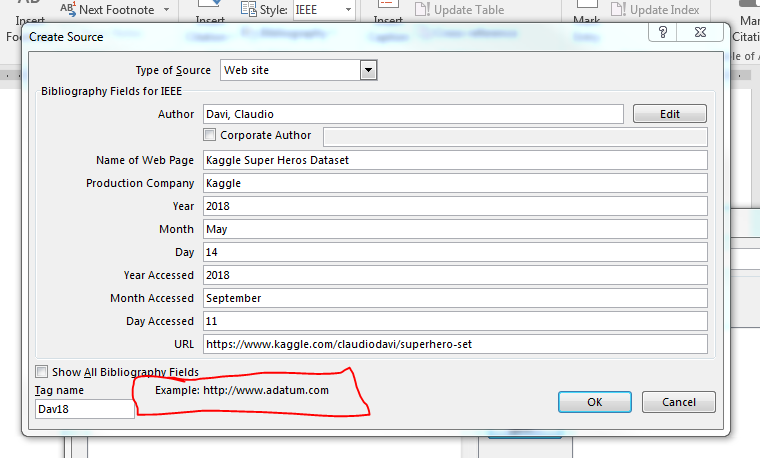
Task: Click the Name of Web Page field
Action: (454, 160)
